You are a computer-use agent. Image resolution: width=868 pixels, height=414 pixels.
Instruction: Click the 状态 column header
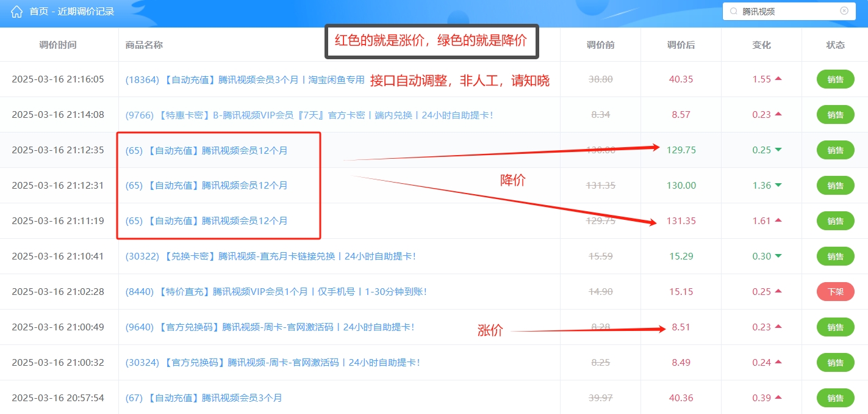(x=836, y=45)
